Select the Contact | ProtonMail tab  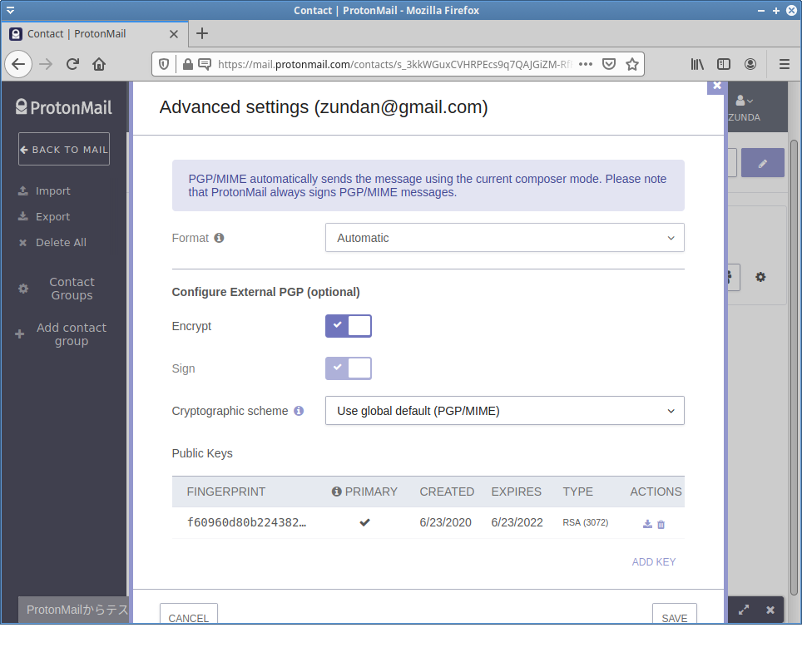(95, 34)
